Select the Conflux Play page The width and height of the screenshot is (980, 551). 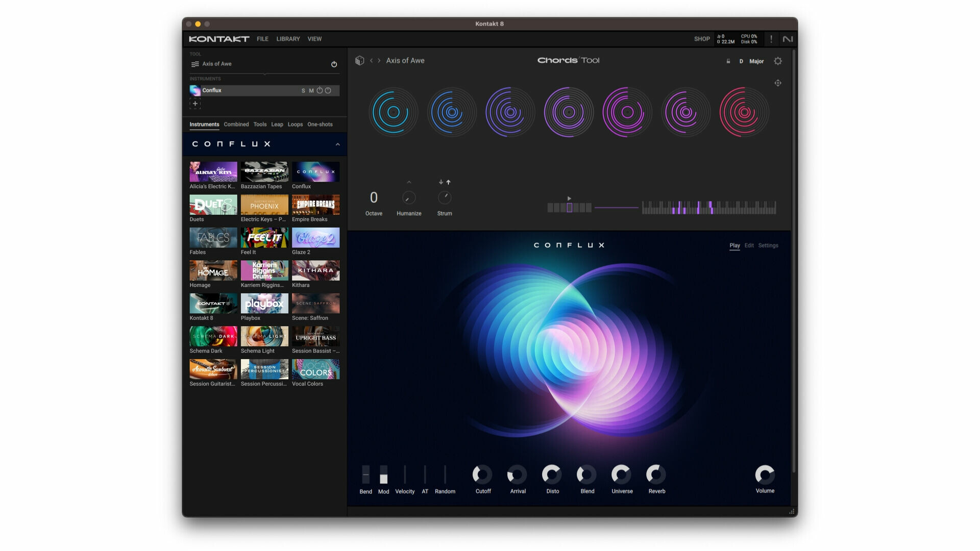(x=734, y=245)
